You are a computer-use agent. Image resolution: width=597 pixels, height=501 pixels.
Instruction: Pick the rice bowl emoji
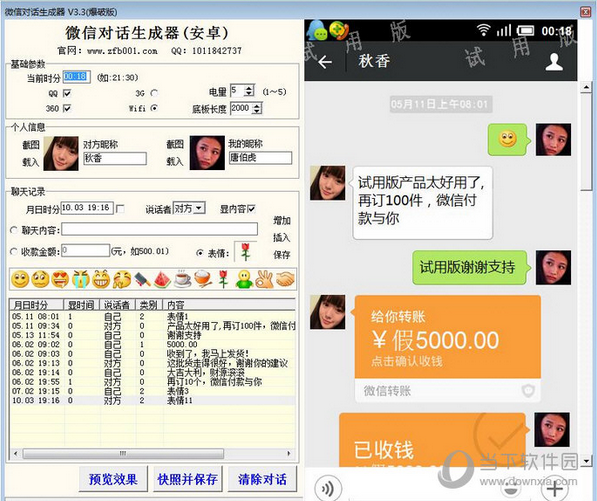[x=203, y=279]
